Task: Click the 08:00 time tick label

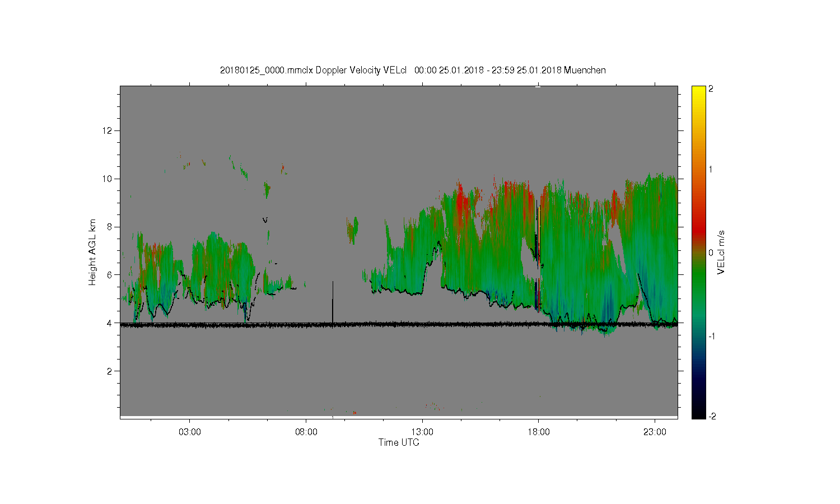Action: click(x=306, y=432)
